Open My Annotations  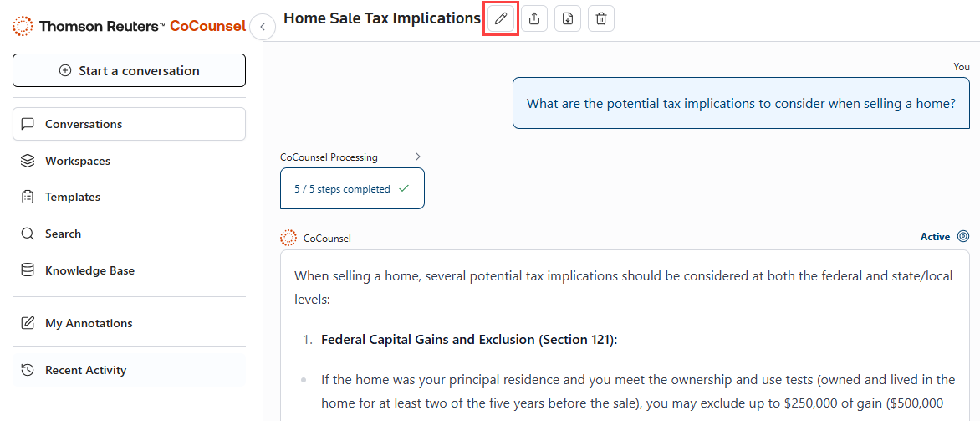tap(89, 323)
